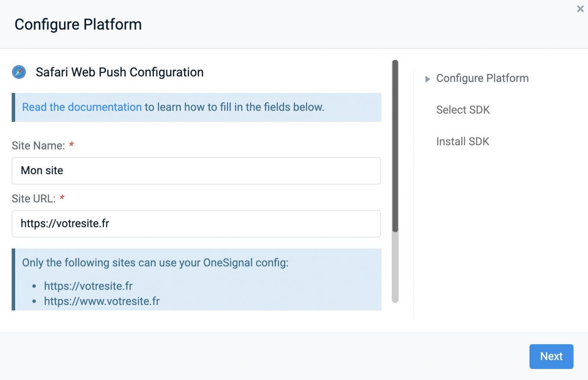Click the OneSignal config sites notice text
Image resolution: width=588 pixels, height=380 pixels.
tap(155, 262)
